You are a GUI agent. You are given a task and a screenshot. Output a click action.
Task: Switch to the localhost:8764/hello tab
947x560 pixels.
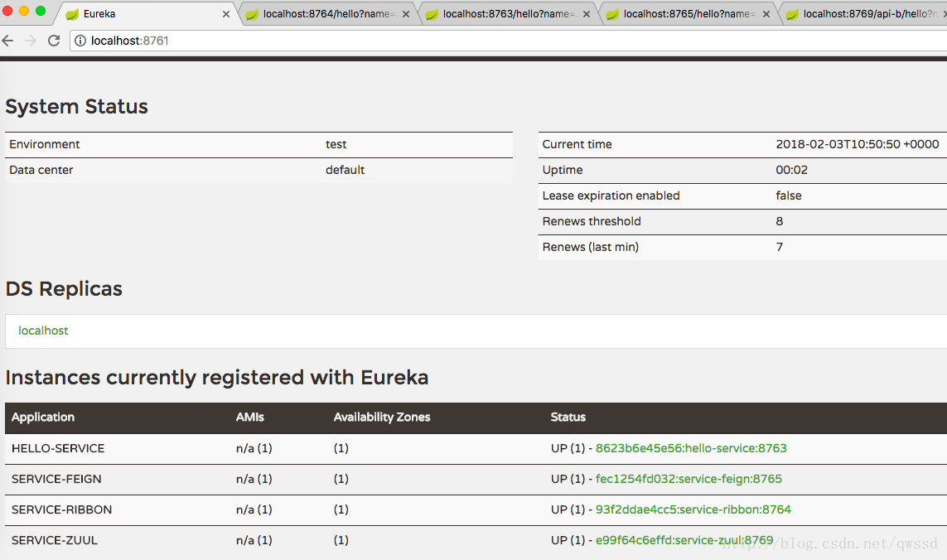point(329,14)
